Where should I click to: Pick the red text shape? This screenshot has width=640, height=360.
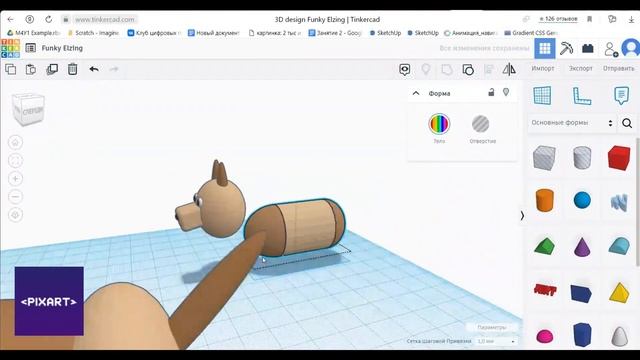click(545, 290)
